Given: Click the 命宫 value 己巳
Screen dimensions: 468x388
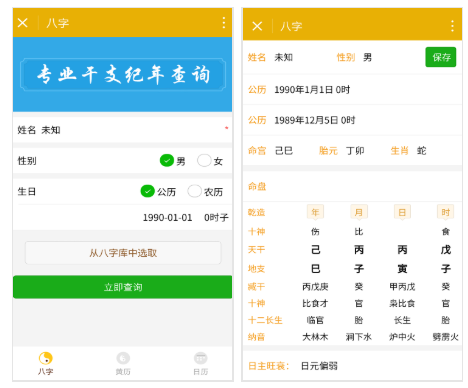Looking at the screenshot, I should [x=284, y=151].
